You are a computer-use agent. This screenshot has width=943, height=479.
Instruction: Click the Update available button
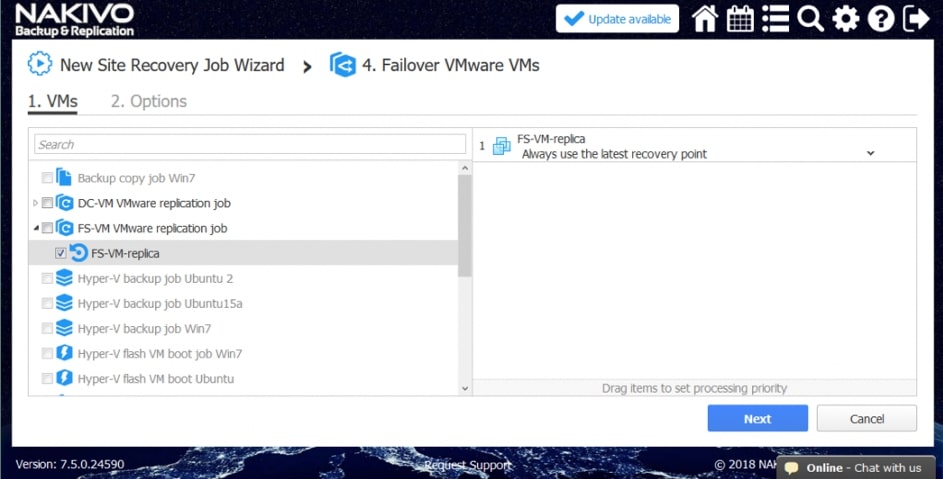[618, 19]
